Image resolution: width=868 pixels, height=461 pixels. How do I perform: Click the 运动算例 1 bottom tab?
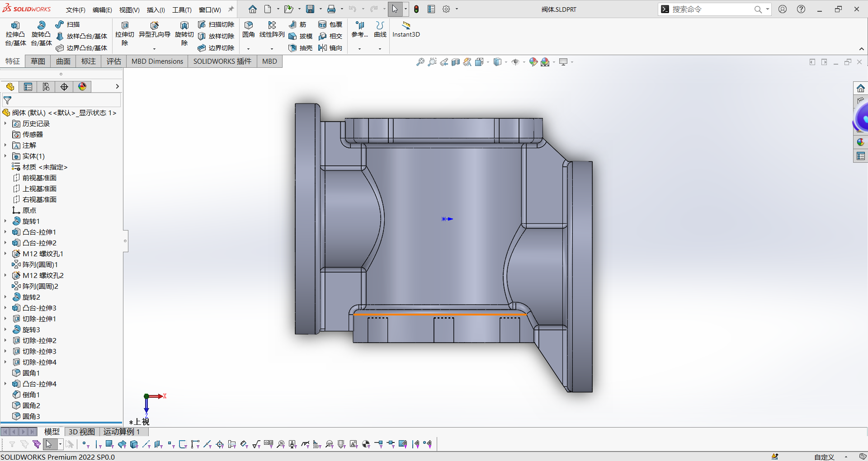[121, 432]
